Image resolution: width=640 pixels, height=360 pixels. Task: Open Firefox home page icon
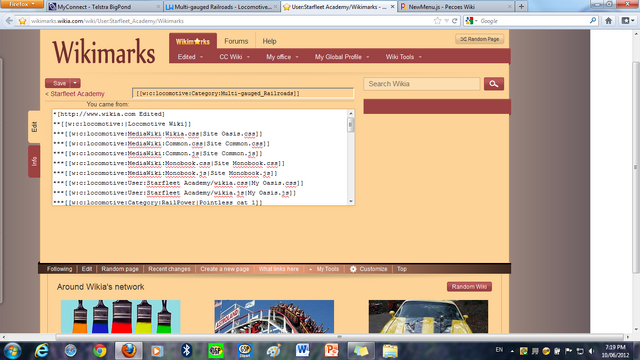tap(608, 21)
